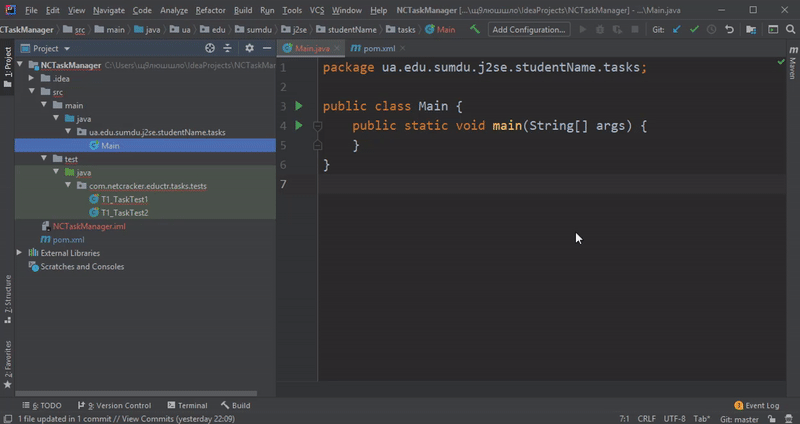Click the Run Anything toolbar icon
This screenshot has height=424, width=800.
(x=773, y=30)
